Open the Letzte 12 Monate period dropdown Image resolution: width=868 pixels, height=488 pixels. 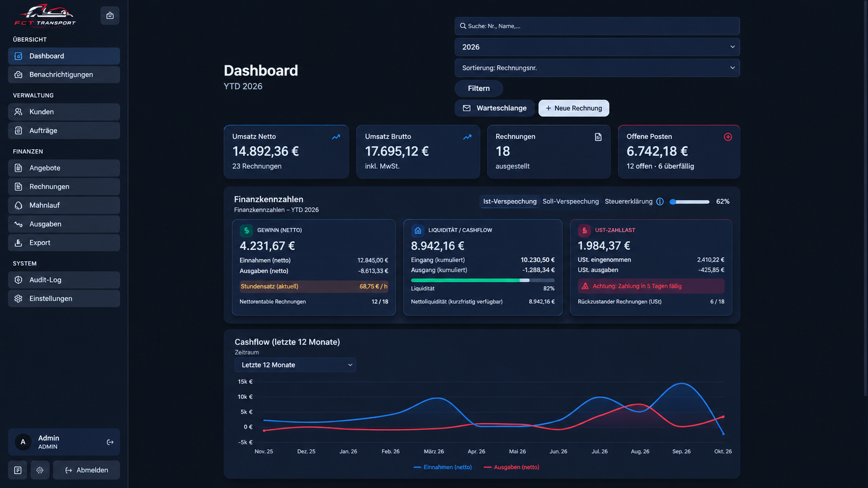[x=295, y=365]
